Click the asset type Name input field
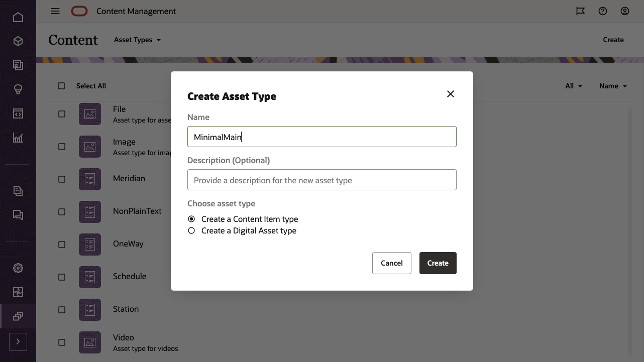The height and width of the screenshot is (362, 644). (x=321, y=137)
